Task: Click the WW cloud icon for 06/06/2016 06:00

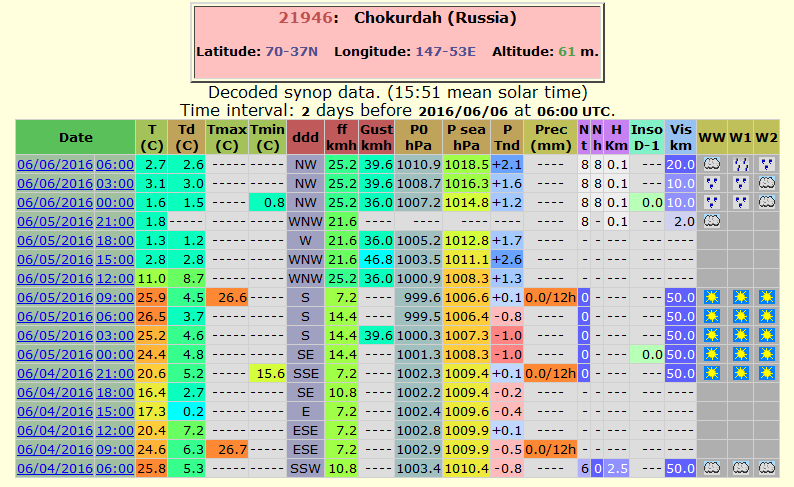Action: tap(711, 164)
